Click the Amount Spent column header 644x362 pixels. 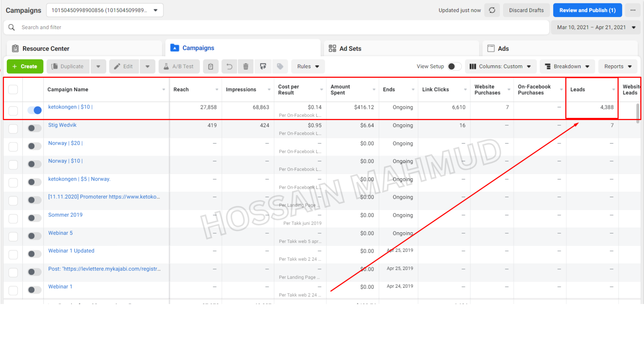point(353,89)
